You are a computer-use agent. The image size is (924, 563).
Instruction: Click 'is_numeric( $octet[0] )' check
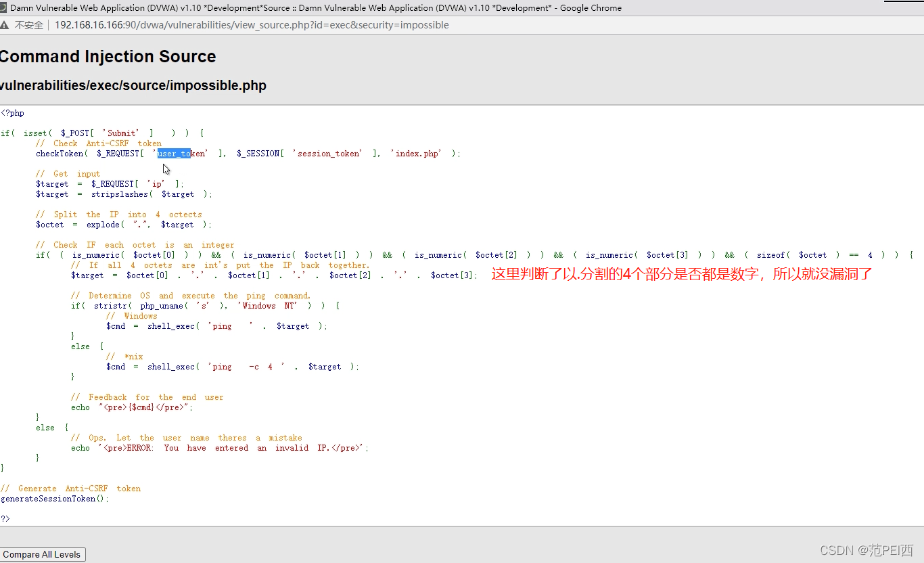130,255
